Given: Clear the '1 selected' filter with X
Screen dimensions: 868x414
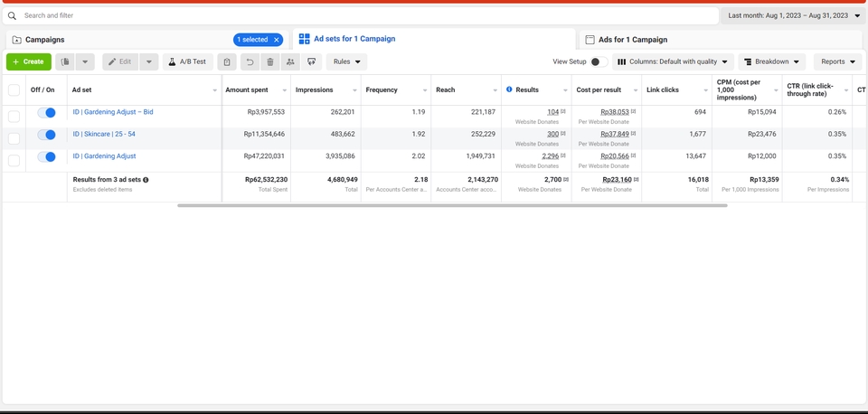Looking at the screenshot, I should coord(277,40).
